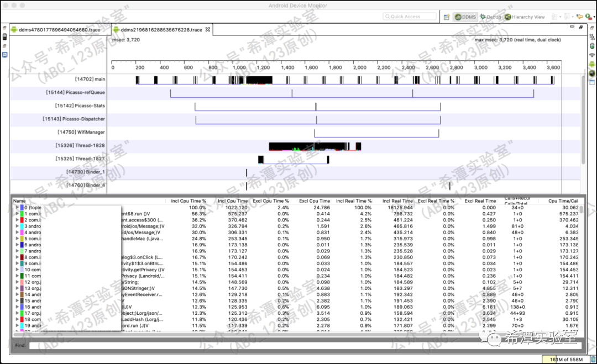Sort by Excl Real Time column header
The image size is (597, 364).
(480, 201)
